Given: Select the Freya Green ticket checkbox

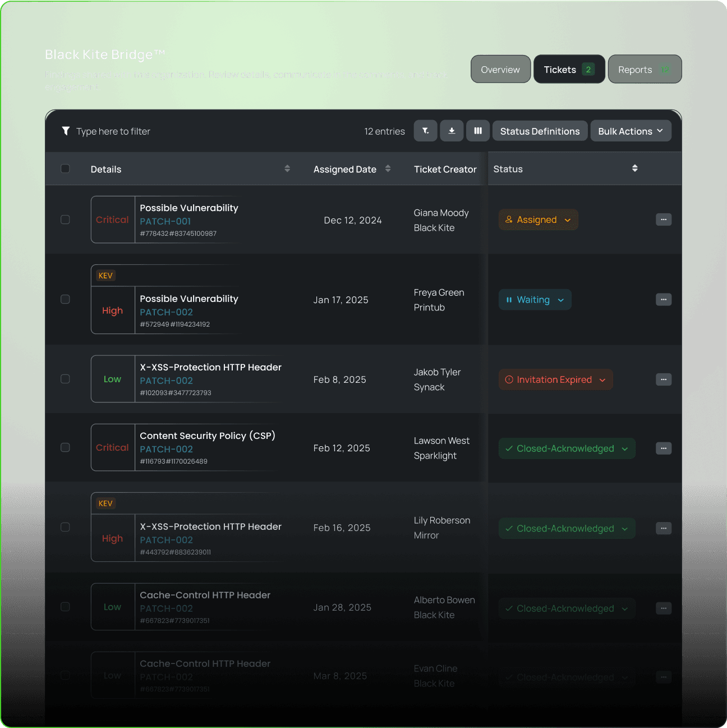Looking at the screenshot, I should [65, 299].
